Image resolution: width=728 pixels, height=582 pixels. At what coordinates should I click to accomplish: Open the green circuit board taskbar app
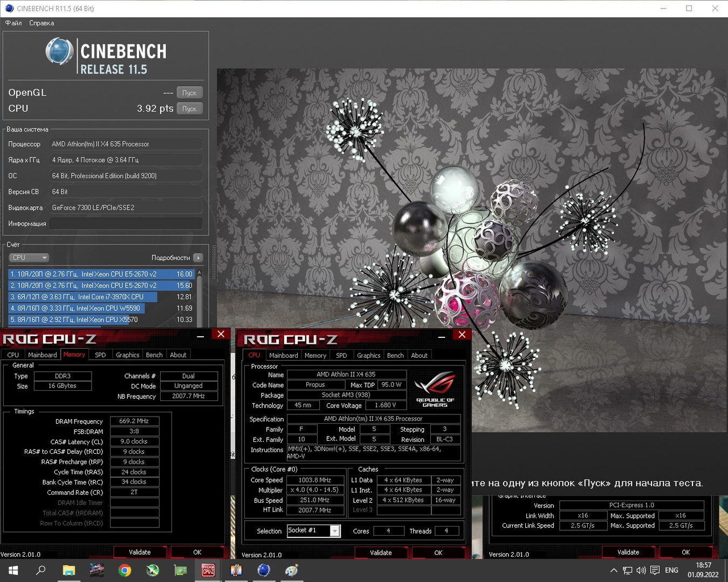coord(180,570)
